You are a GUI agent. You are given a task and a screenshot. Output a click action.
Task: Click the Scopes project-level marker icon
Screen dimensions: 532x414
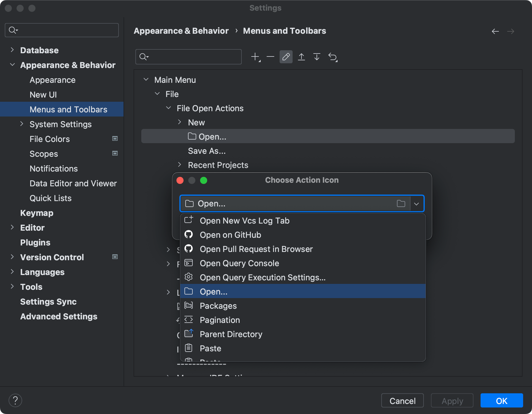[115, 153]
